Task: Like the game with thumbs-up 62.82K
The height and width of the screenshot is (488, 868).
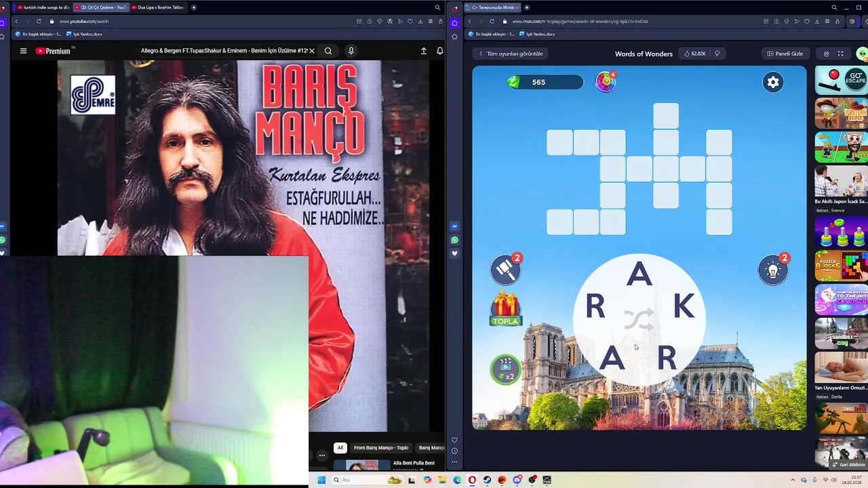Action: [695, 54]
